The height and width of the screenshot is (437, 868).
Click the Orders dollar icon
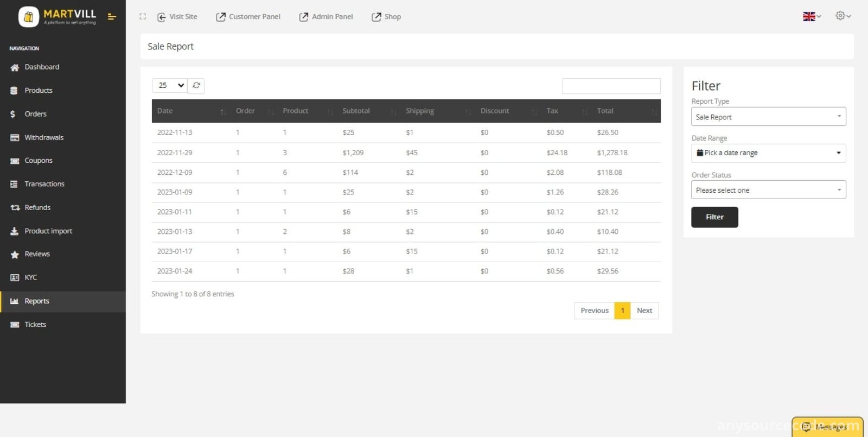click(13, 114)
